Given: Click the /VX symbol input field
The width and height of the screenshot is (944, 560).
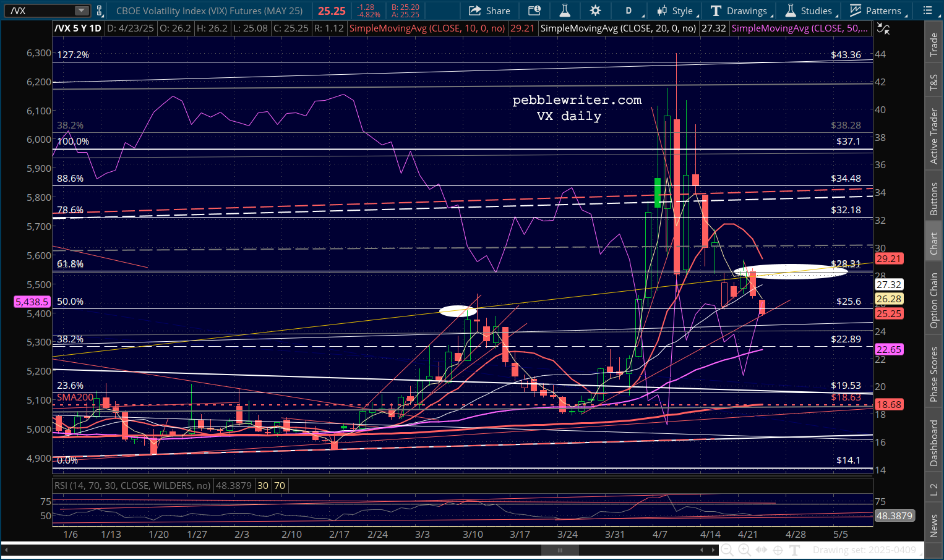Looking at the screenshot, I should click(x=40, y=11).
